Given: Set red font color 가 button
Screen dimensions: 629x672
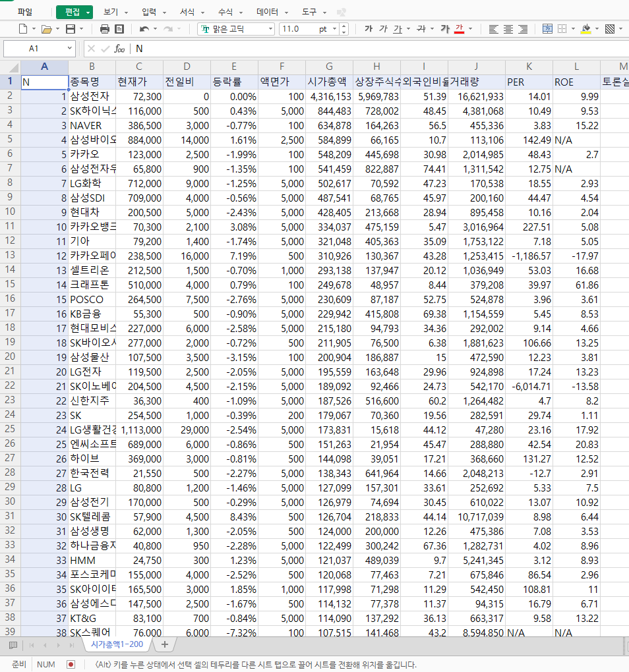Looking at the screenshot, I should coord(459,29).
